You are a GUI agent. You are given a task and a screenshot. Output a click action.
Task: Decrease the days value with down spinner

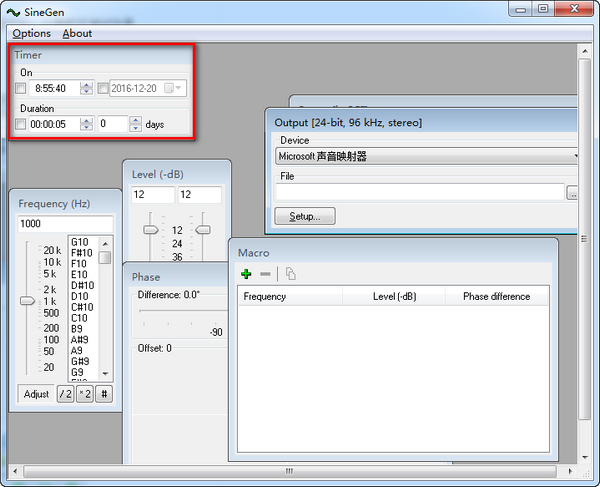click(x=135, y=127)
